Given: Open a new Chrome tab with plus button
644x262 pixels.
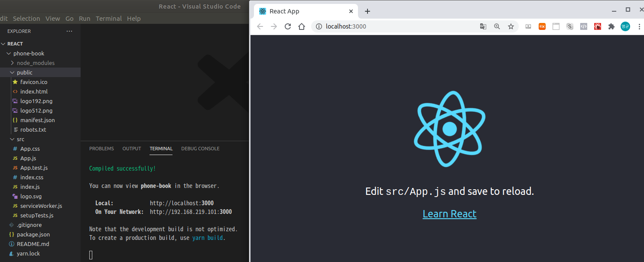Looking at the screenshot, I should (x=368, y=11).
